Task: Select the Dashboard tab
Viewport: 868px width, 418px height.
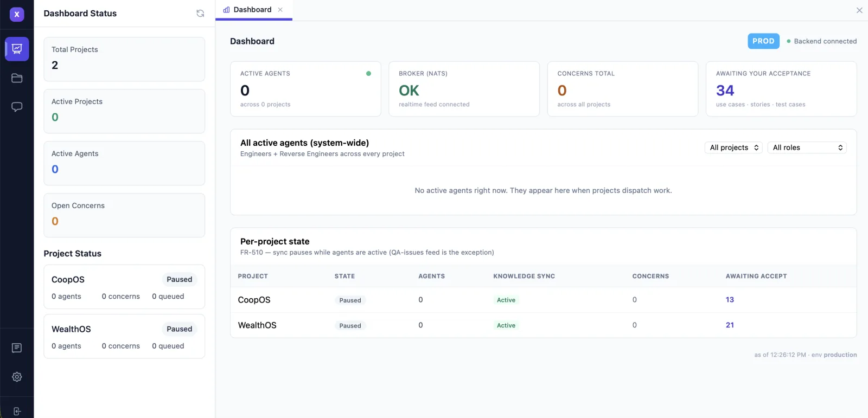Action: click(x=254, y=10)
